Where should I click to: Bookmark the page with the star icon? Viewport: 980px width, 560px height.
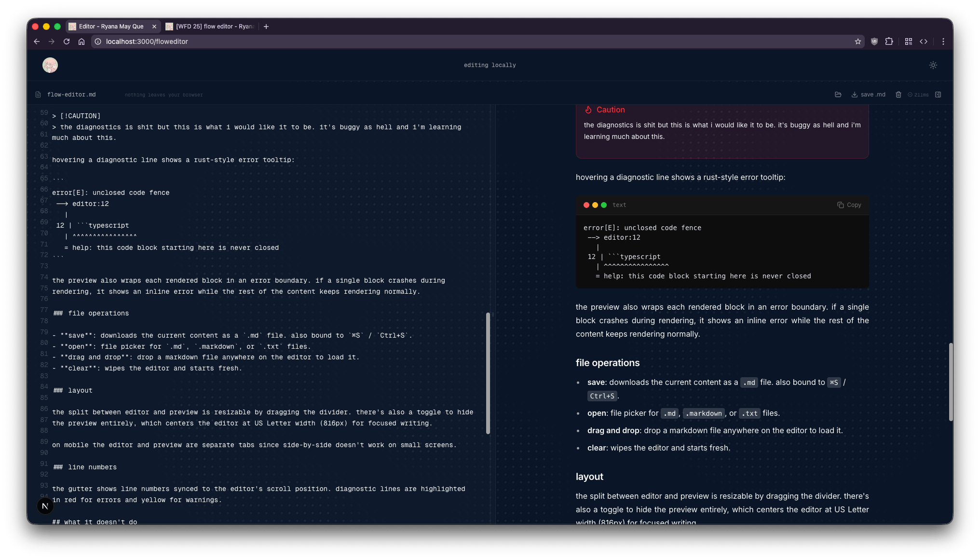click(x=857, y=41)
